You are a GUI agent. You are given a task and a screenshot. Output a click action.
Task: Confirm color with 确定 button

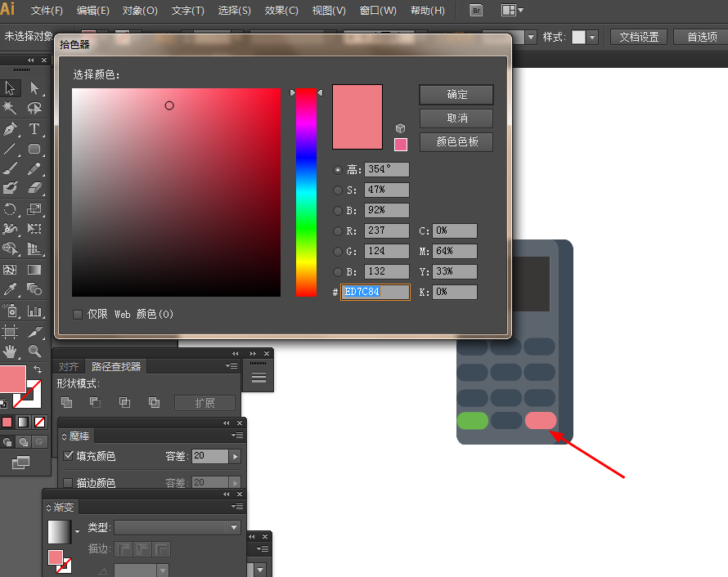(x=456, y=95)
